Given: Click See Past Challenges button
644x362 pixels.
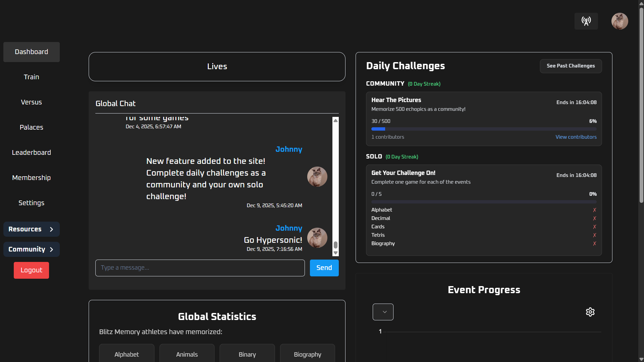Looking at the screenshot, I should click(570, 66).
